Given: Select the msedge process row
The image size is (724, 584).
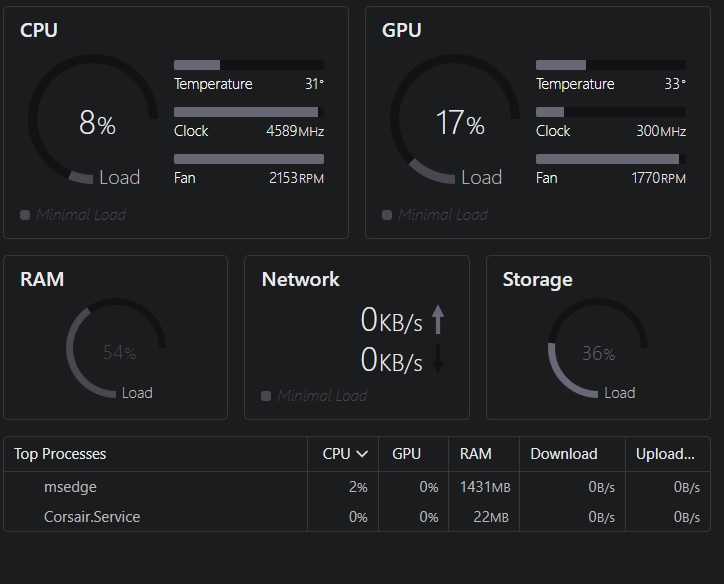Looking at the screenshot, I should click(357, 487).
